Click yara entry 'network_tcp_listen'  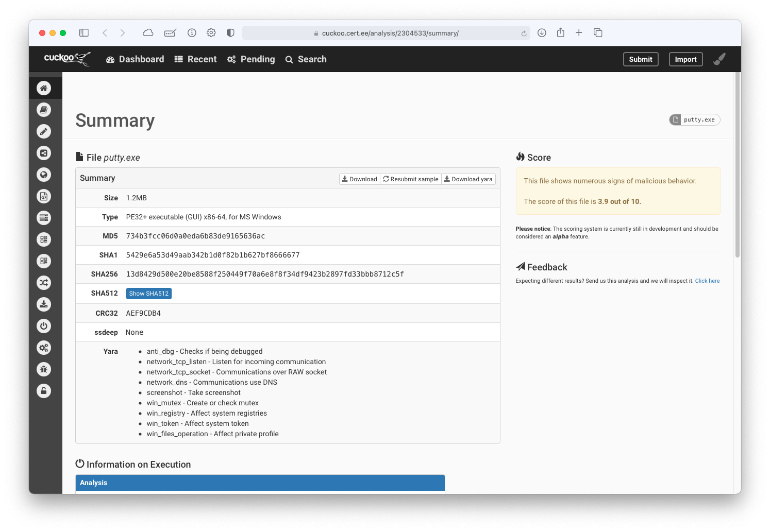point(176,362)
